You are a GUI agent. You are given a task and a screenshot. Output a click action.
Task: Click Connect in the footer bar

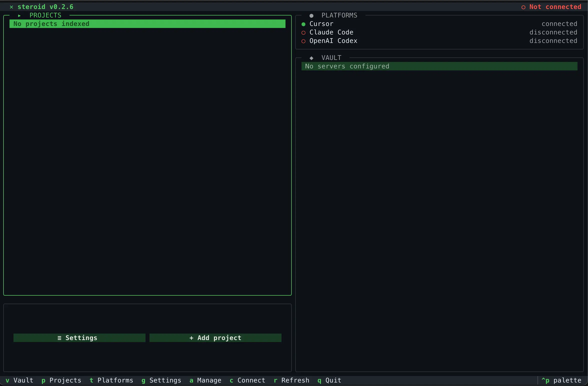click(247, 380)
